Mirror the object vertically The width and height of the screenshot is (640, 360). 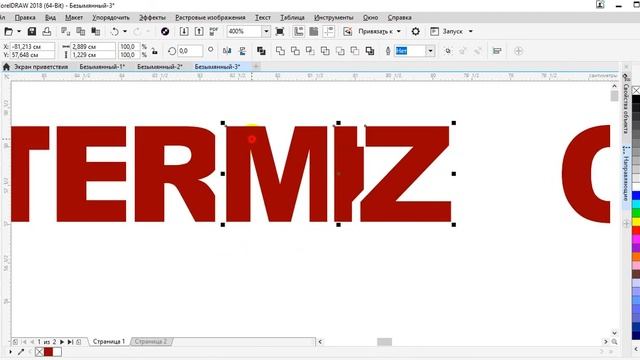click(242, 51)
